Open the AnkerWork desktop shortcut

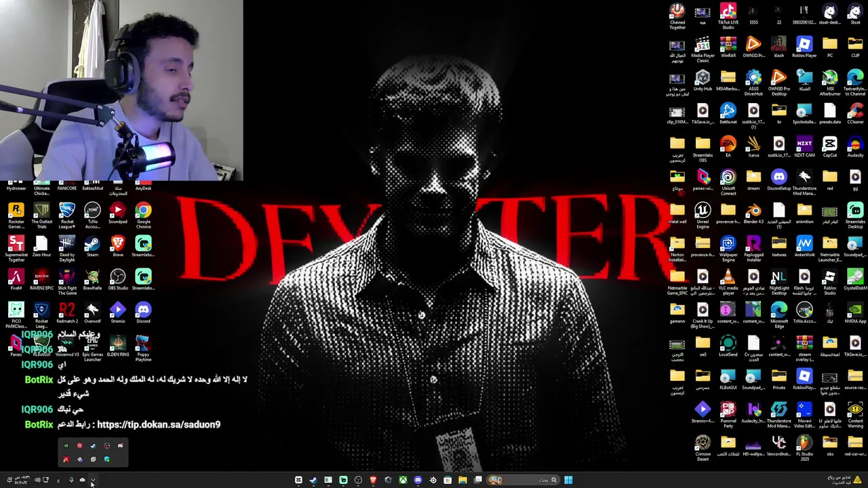pyautogui.click(x=804, y=247)
